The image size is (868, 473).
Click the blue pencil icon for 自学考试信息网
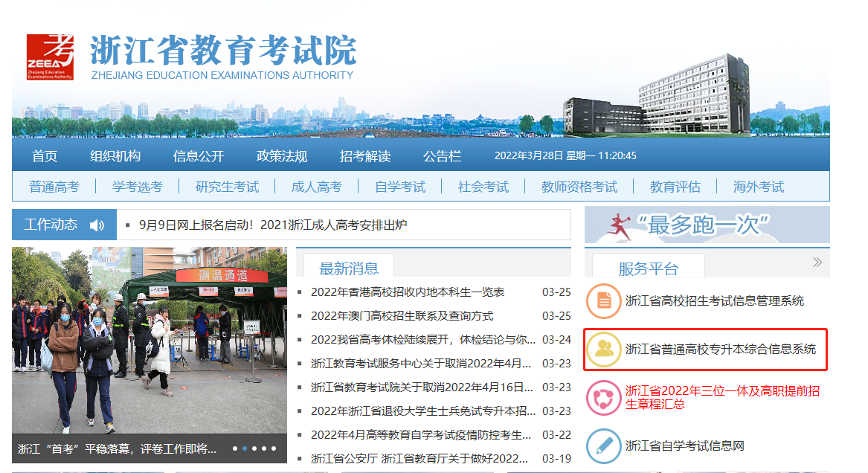tap(603, 446)
